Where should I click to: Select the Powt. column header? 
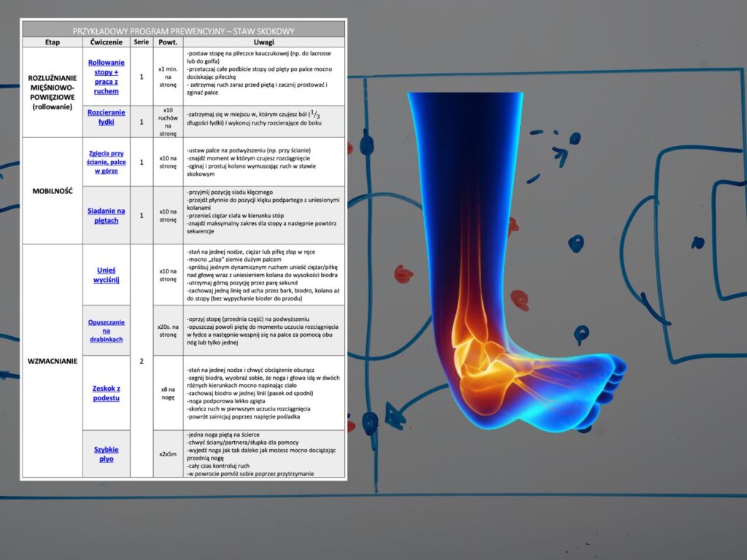168,42
